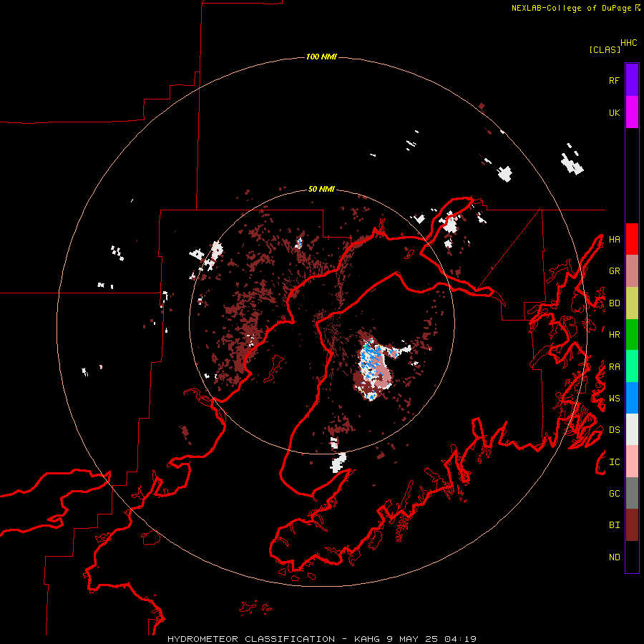Click the [CLAS] units label

click(x=605, y=49)
